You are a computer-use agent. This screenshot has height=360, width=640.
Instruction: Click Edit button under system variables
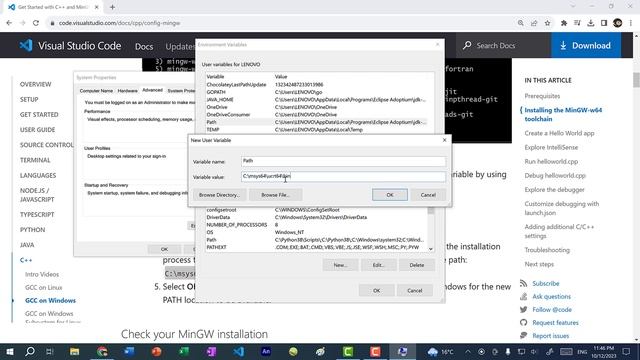pos(378,265)
